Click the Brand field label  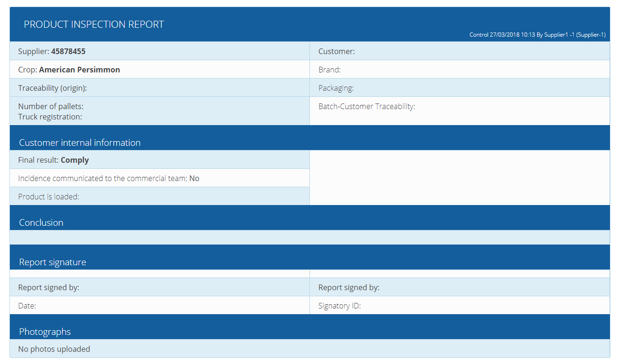[329, 70]
